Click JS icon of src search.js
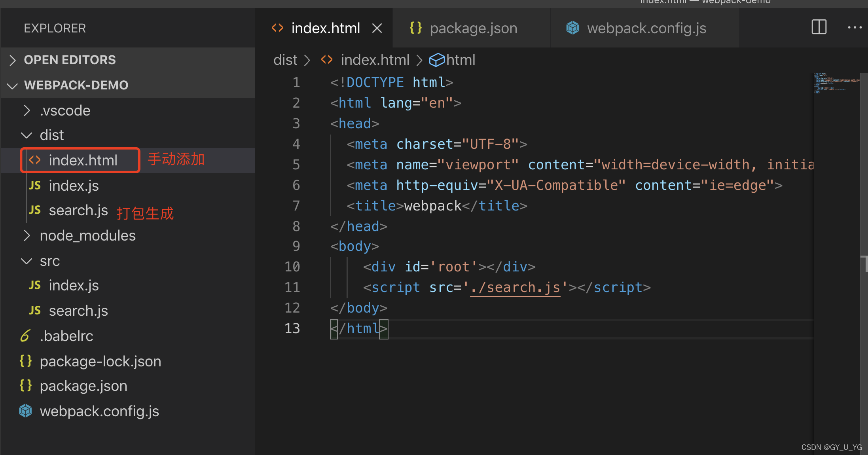868x455 pixels. click(x=35, y=311)
